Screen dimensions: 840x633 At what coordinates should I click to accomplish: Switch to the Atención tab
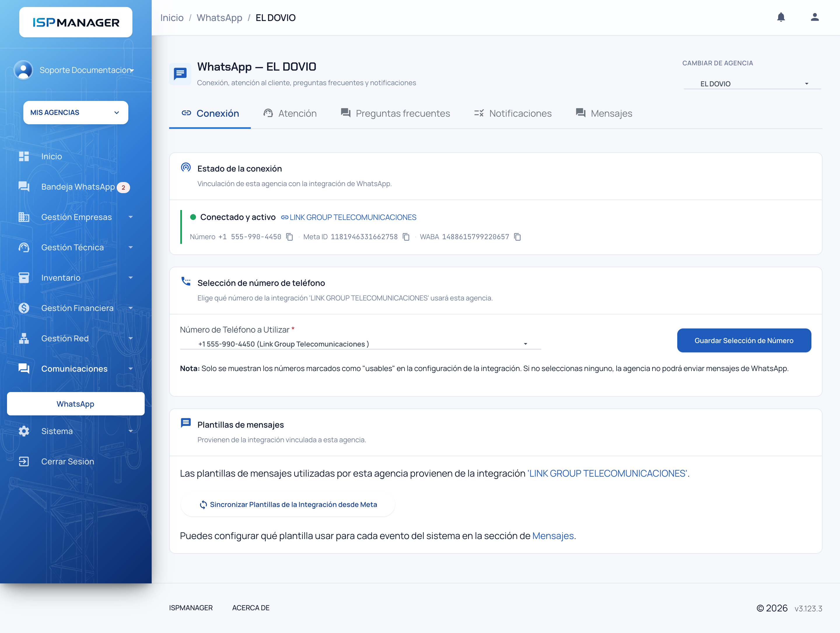(x=290, y=113)
